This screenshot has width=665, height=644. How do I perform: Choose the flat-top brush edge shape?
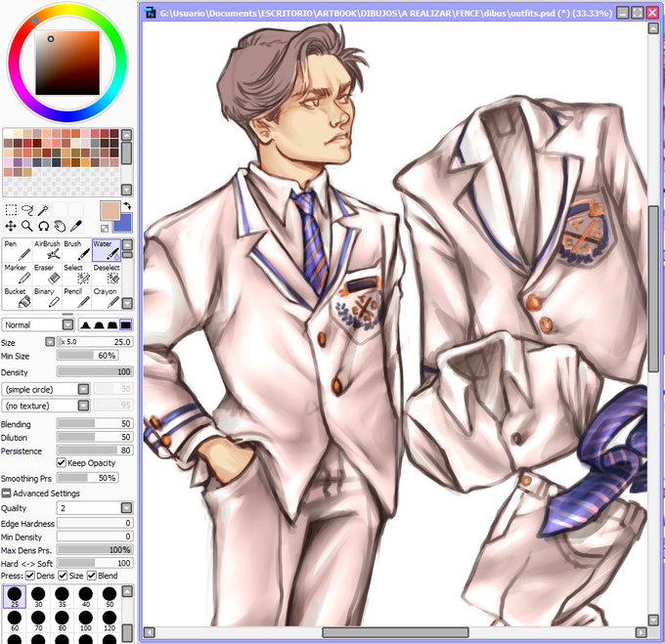pyautogui.click(x=125, y=325)
